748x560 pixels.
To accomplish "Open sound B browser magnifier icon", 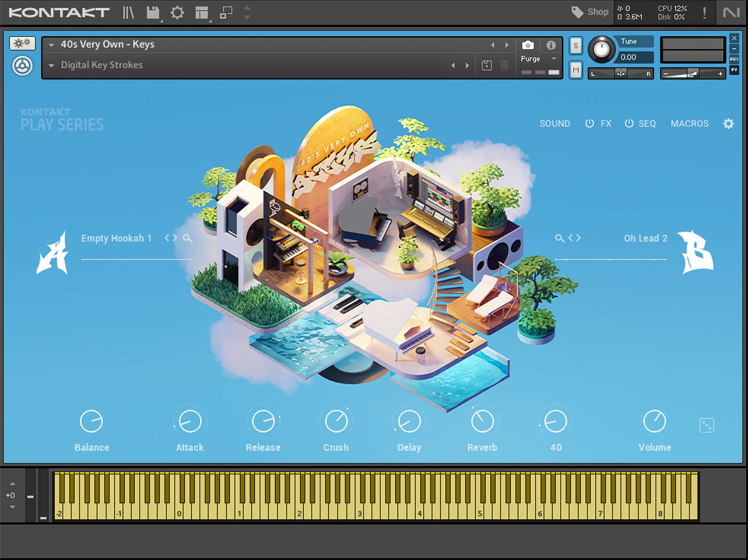I will [x=559, y=238].
